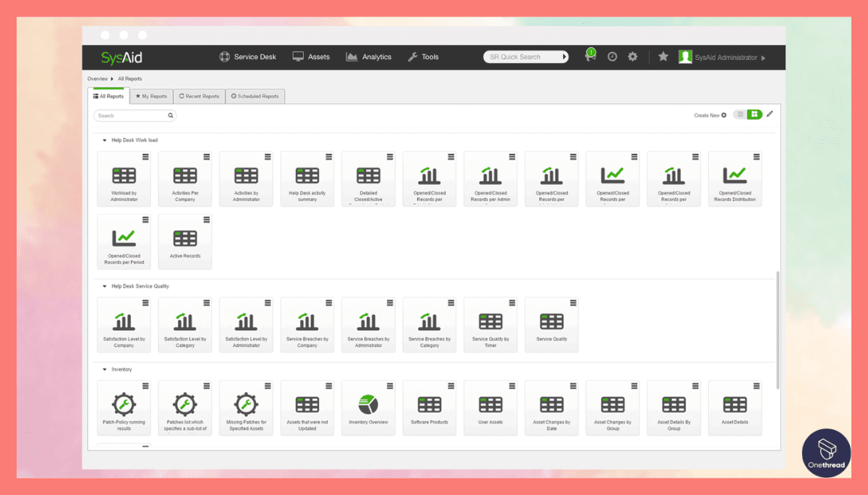The width and height of the screenshot is (868, 495).
Task: Click the Patch-Policy running results report
Action: [124, 407]
